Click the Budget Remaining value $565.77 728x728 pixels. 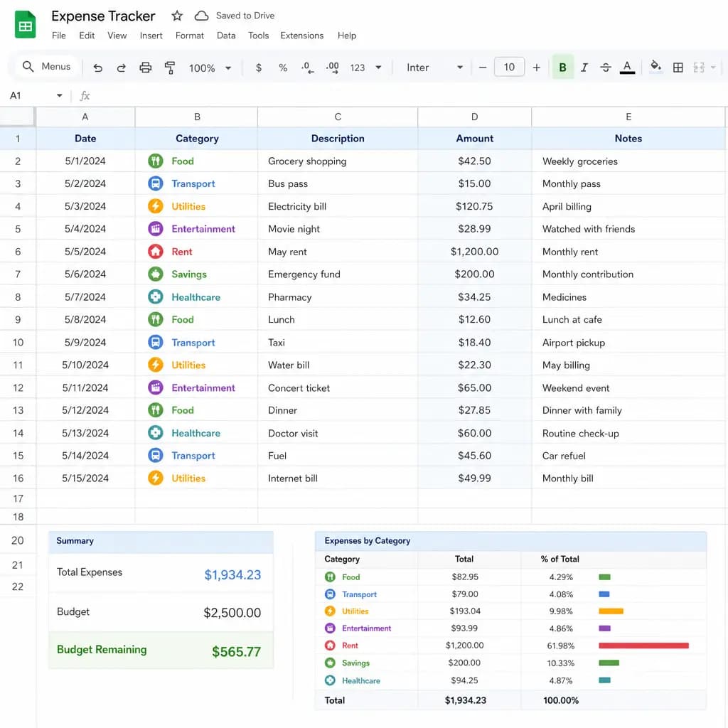click(x=236, y=652)
